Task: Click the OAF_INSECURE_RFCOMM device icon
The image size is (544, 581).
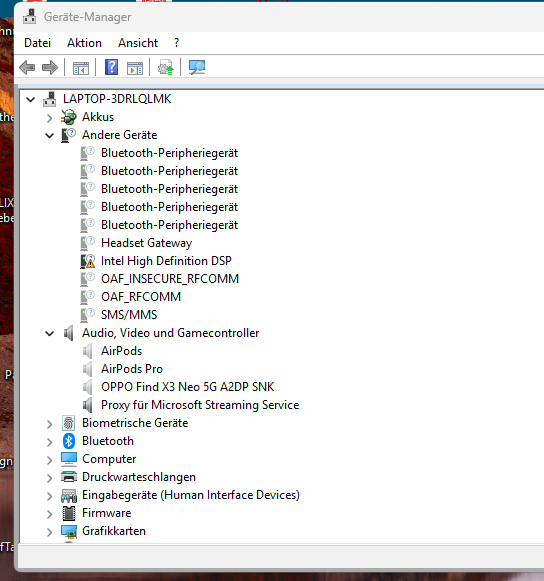Action: point(88,279)
